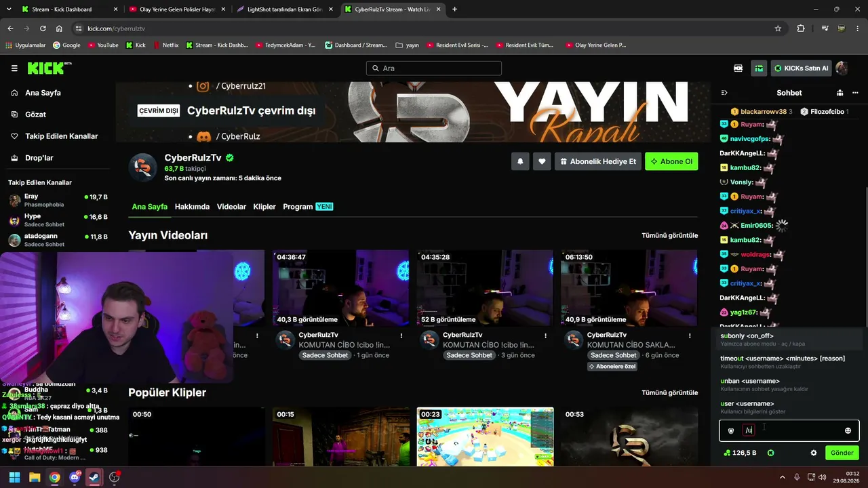868x488 pixels.
Task: Open File Explorer from the taskbar
Action: (x=35, y=477)
